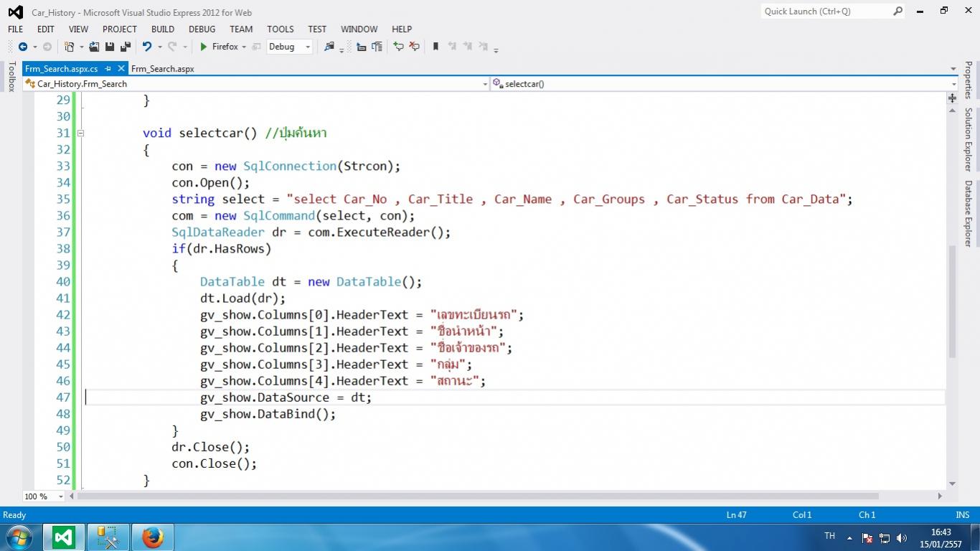Expand the Toolbox side panel
Screen dimensions: 980x551
11,77
